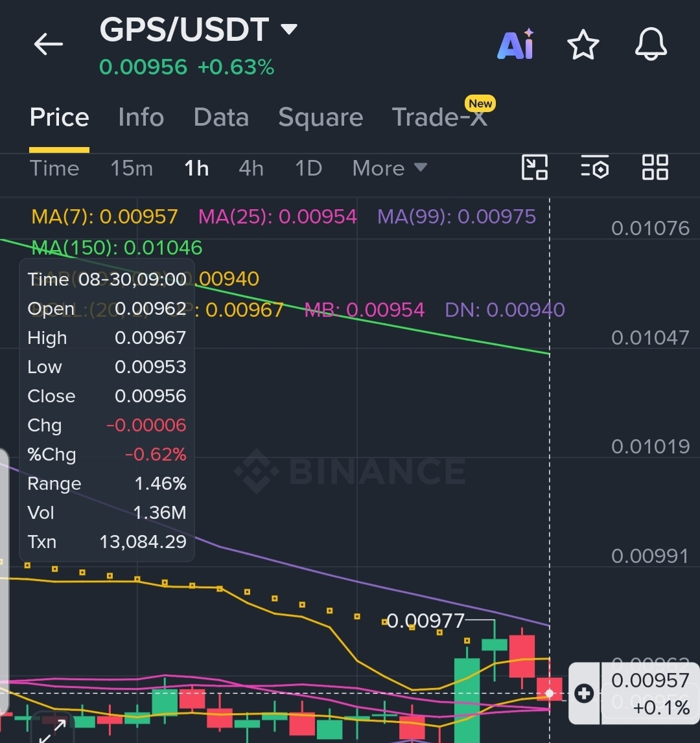Screen dimensions: 700x743
Task: Open GPS/USDT pair selector dropdown
Action: click(198, 29)
